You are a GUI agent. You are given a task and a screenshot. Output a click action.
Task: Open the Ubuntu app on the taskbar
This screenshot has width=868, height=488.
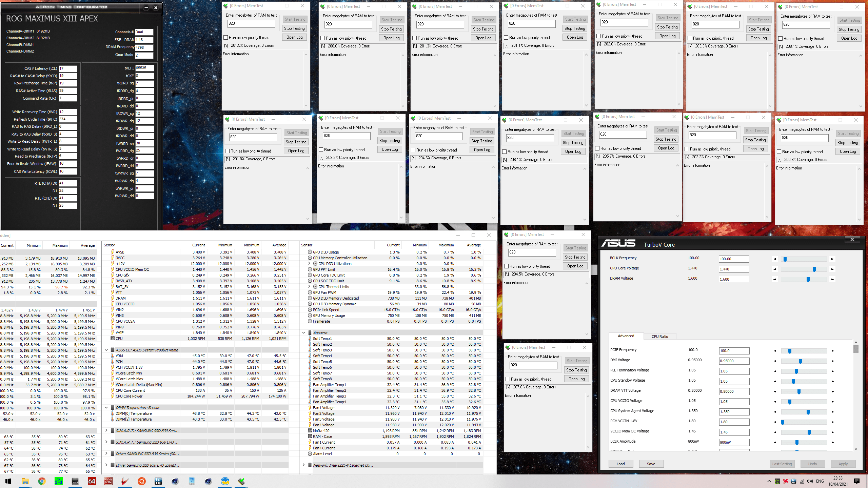pos(142,481)
